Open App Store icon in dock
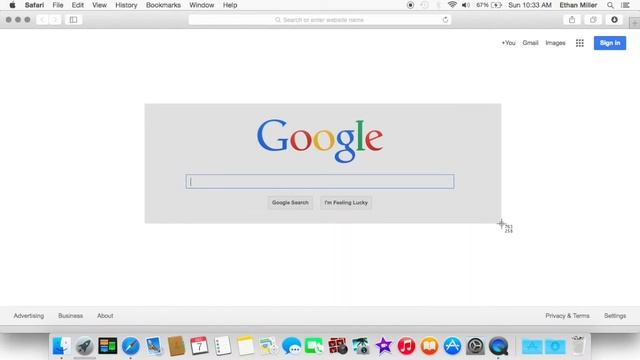Screen dimensions: 640x360 tap(452, 346)
